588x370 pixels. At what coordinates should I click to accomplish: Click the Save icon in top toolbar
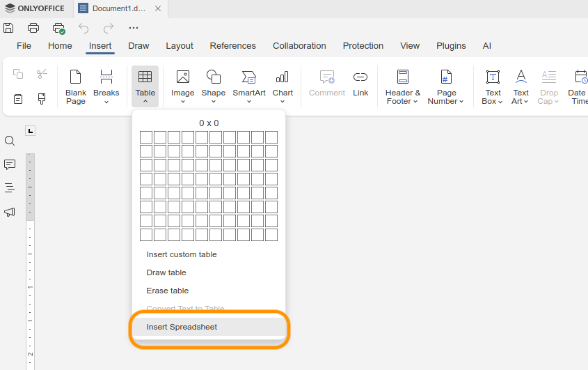click(8, 28)
